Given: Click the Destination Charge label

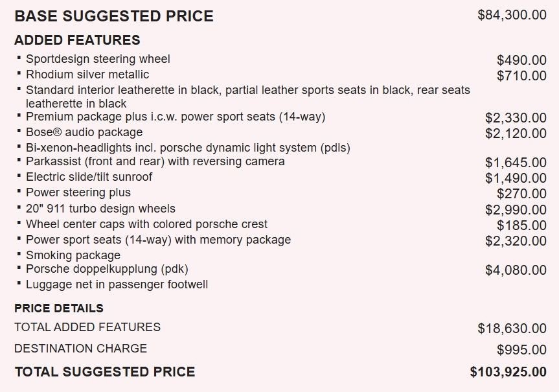Looking at the screenshot, I should point(80,349).
